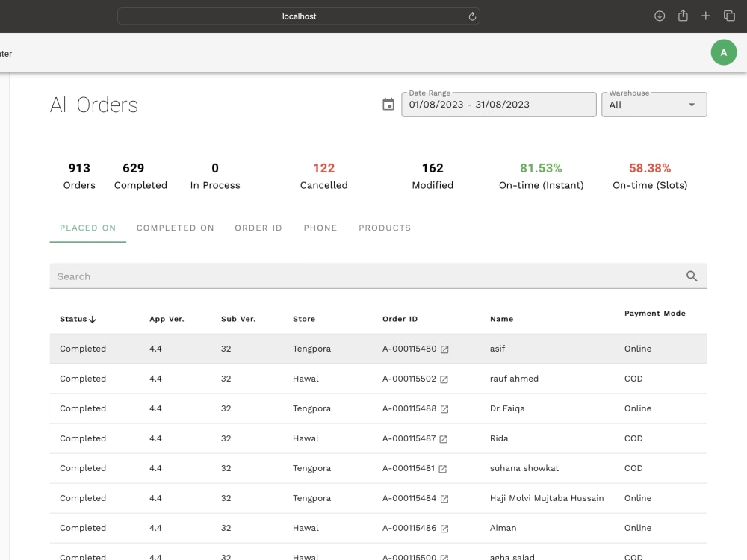Sort by Order ID column header

(x=400, y=319)
